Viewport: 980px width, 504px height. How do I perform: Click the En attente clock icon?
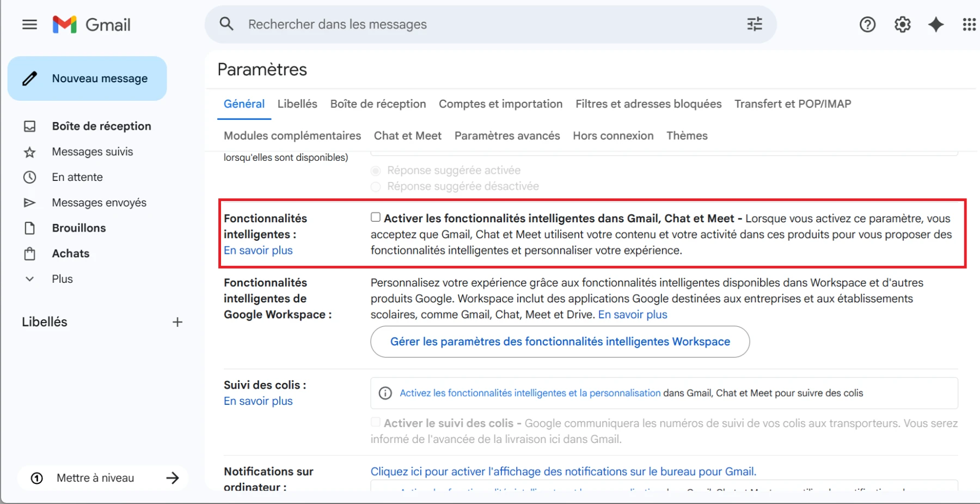[30, 177]
